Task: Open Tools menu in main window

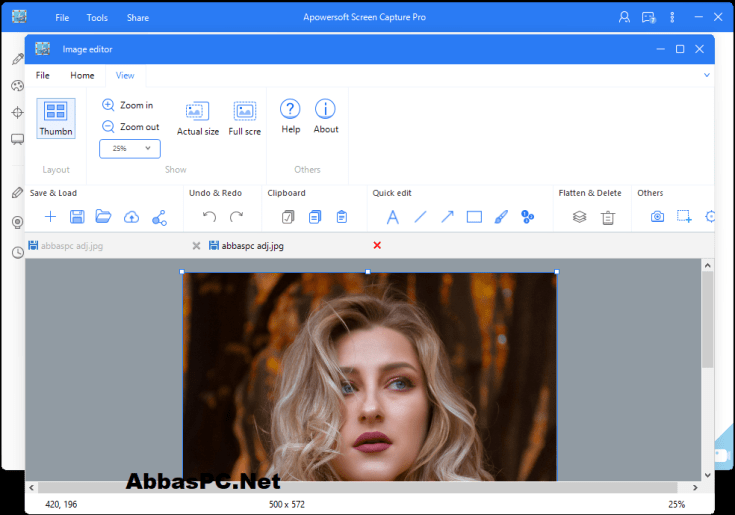Action: coord(97,18)
